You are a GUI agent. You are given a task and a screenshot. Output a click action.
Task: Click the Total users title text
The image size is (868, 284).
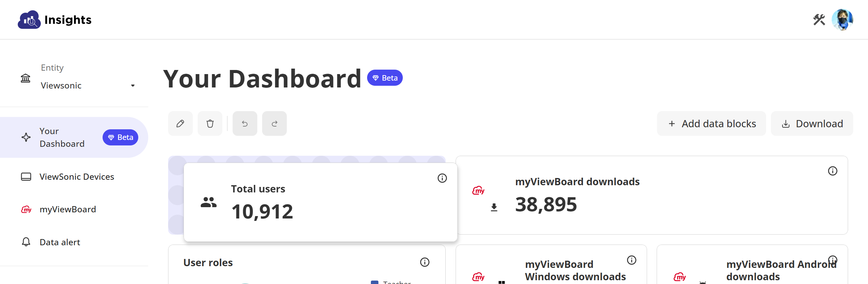click(x=258, y=189)
